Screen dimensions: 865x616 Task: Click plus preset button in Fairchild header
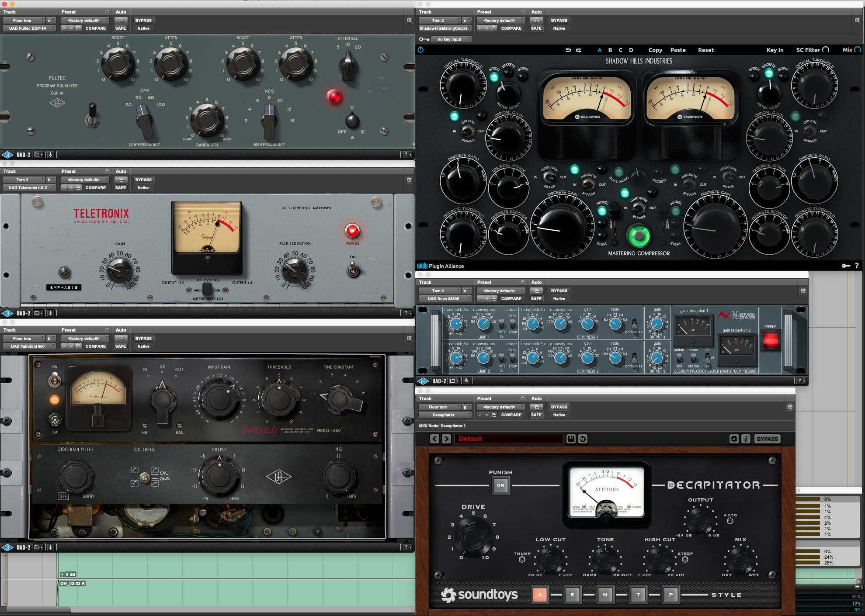point(71,346)
